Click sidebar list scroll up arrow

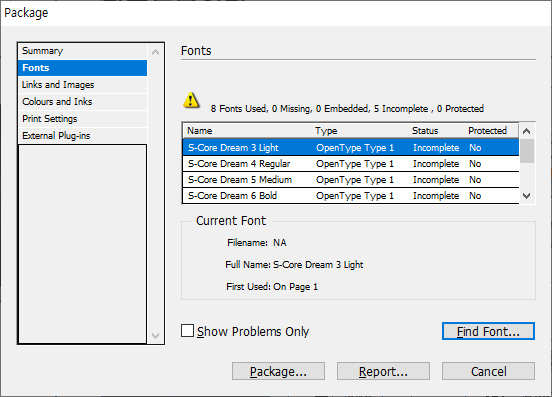tap(155, 52)
